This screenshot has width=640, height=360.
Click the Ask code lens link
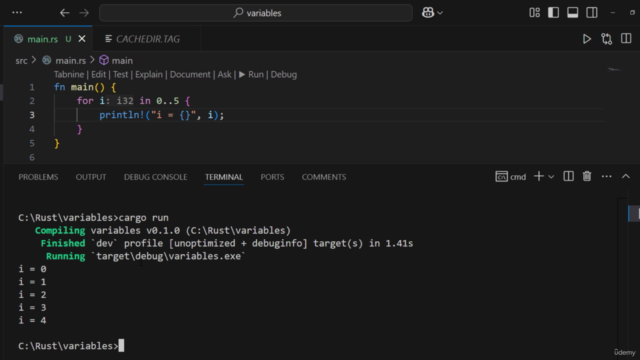[x=224, y=75]
